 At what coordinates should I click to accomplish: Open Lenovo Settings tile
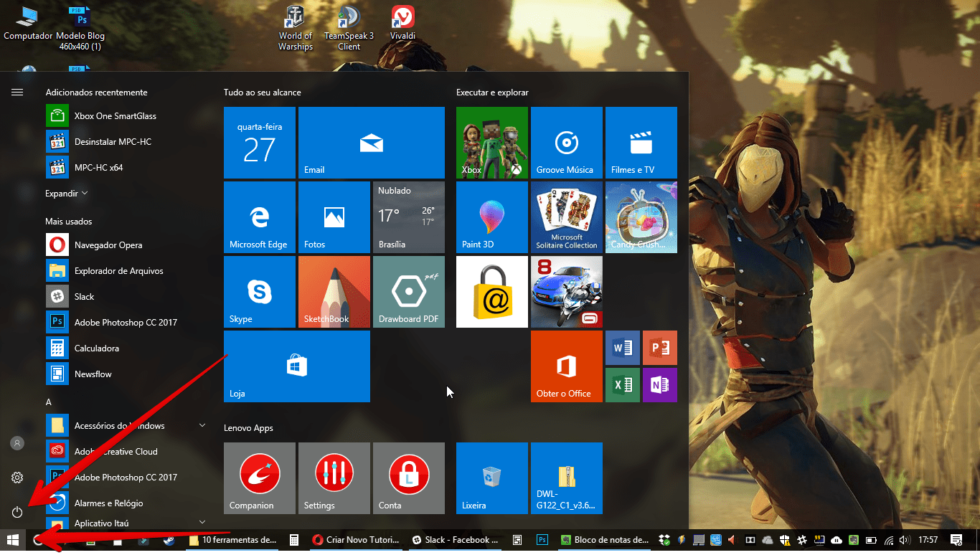tap(334, 478)
